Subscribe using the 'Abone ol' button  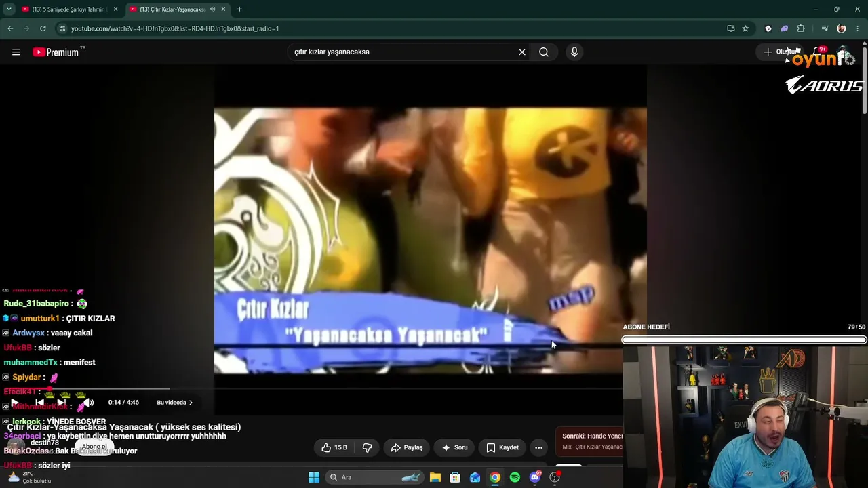pos(95,447)
